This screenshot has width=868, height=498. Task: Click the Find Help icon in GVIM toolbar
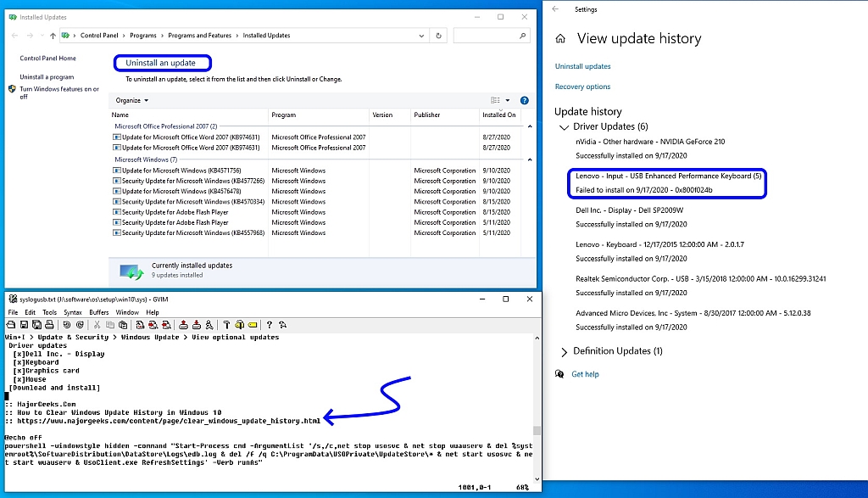point(282,325)
